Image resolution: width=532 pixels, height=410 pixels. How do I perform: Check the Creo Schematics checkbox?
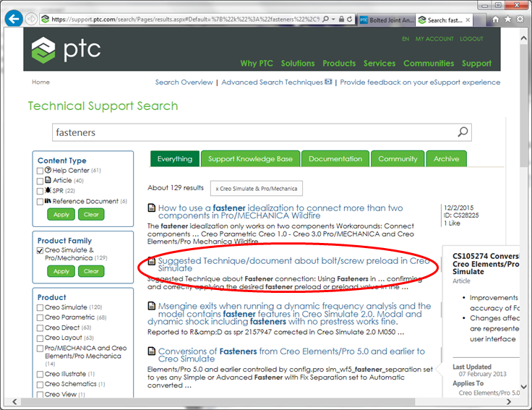(40, 385)
